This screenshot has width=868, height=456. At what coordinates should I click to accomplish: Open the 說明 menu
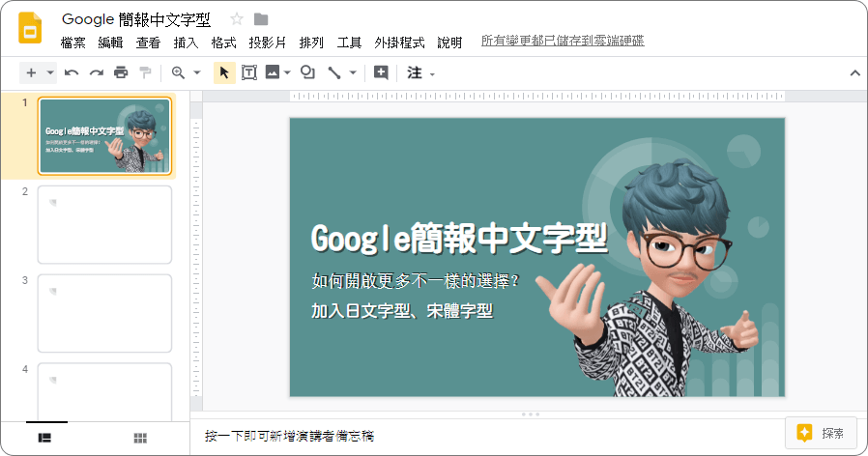449,43
